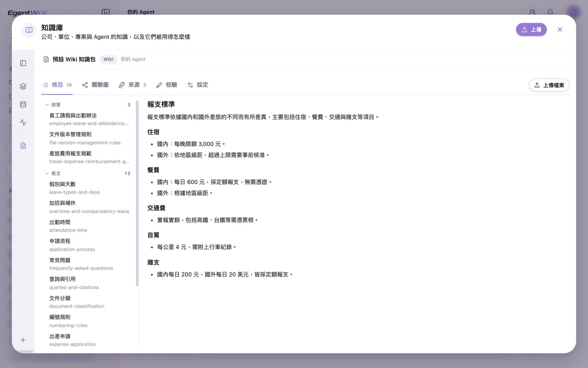Open the 出勤時間 entry
Screen dimensions: 588x368
click(x=89, y=226)
